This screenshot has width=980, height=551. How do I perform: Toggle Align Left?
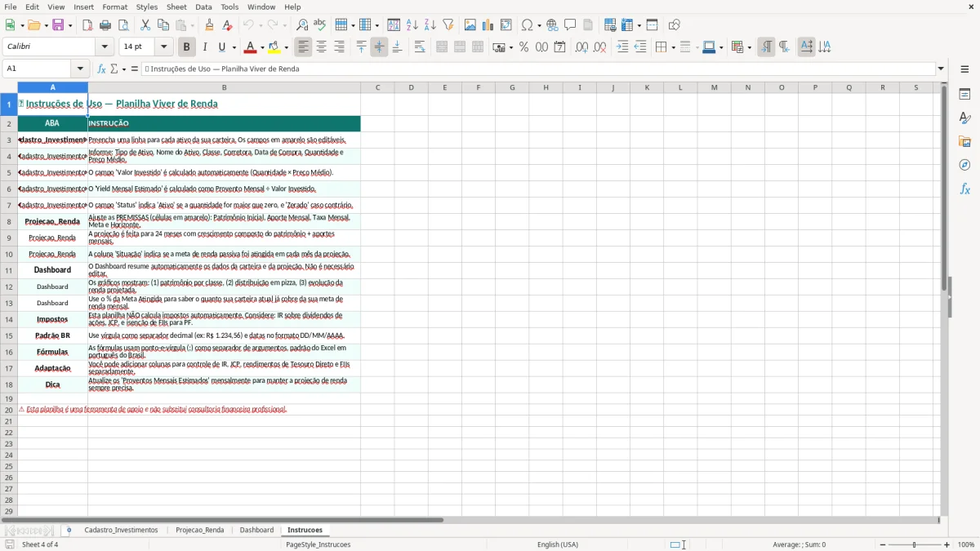coord(303,47)
